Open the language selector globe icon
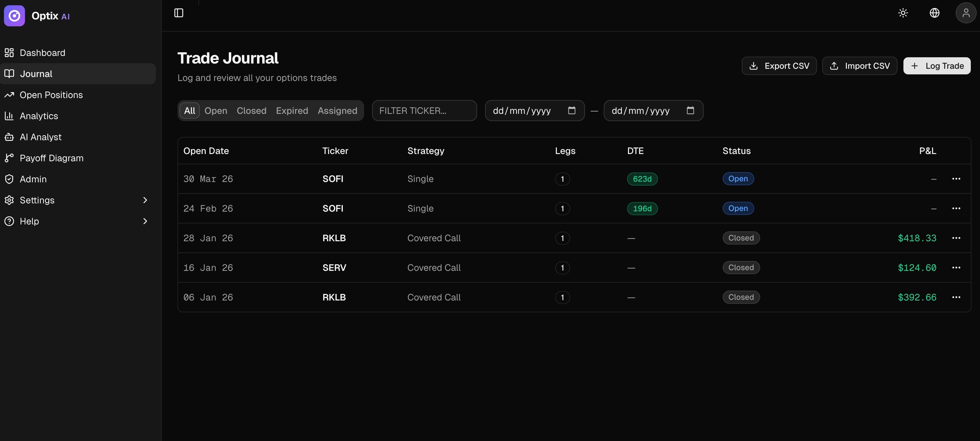The image size is (980, 441). [x=935, y=13]
